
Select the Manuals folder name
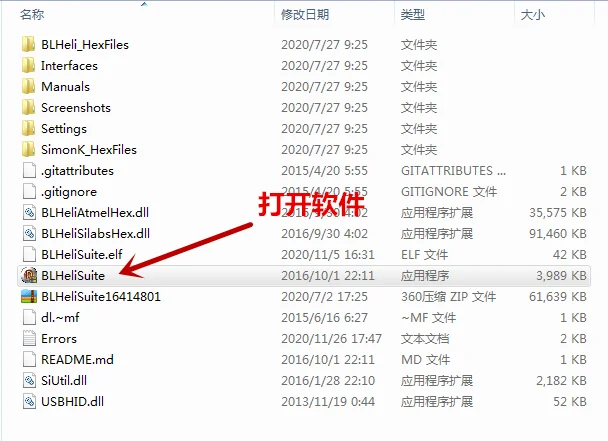click(66, 86)
